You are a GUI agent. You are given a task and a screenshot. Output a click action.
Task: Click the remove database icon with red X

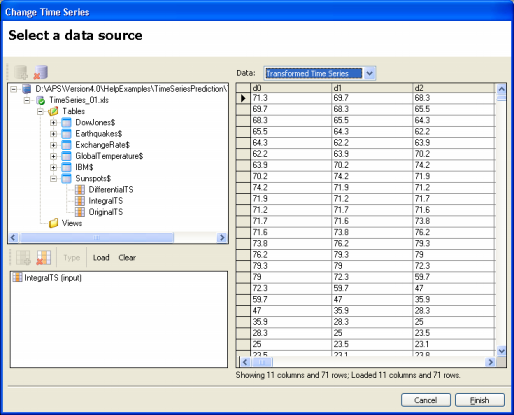(x=41, y=72)
